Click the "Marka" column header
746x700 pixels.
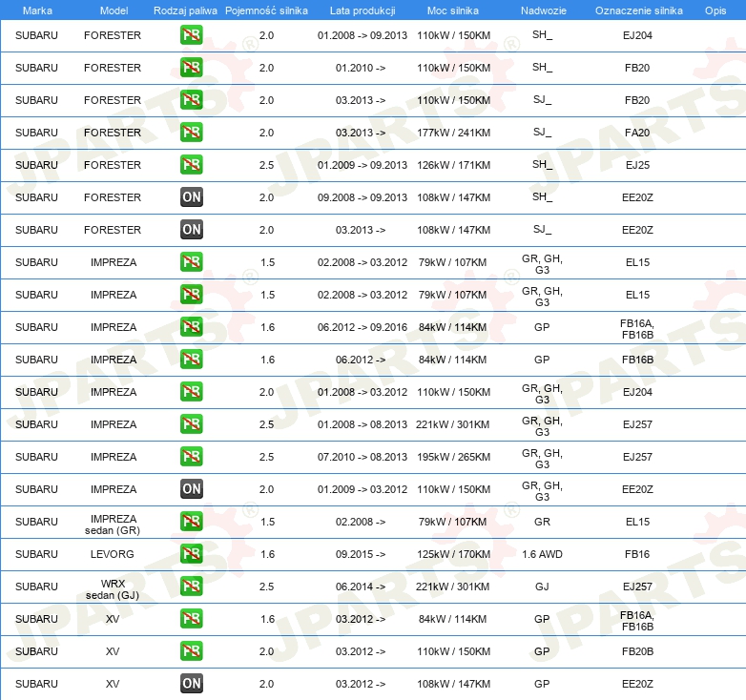37,10
